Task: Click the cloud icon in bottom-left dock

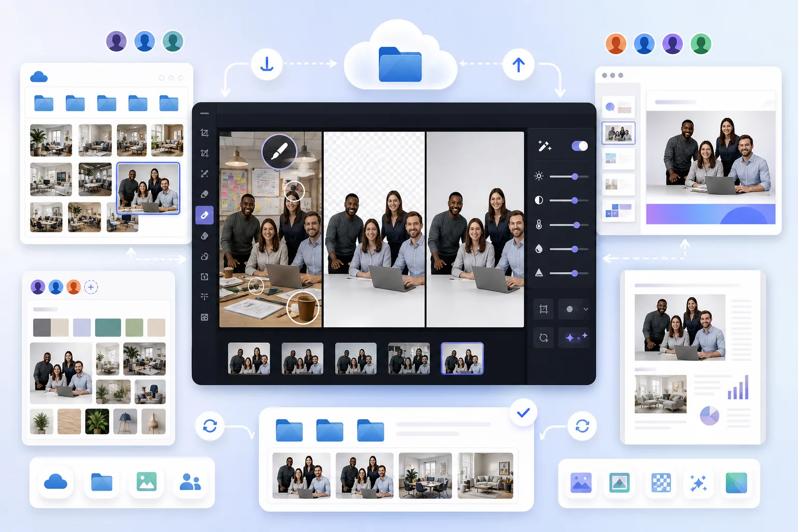Action: [x=56, y=482]
